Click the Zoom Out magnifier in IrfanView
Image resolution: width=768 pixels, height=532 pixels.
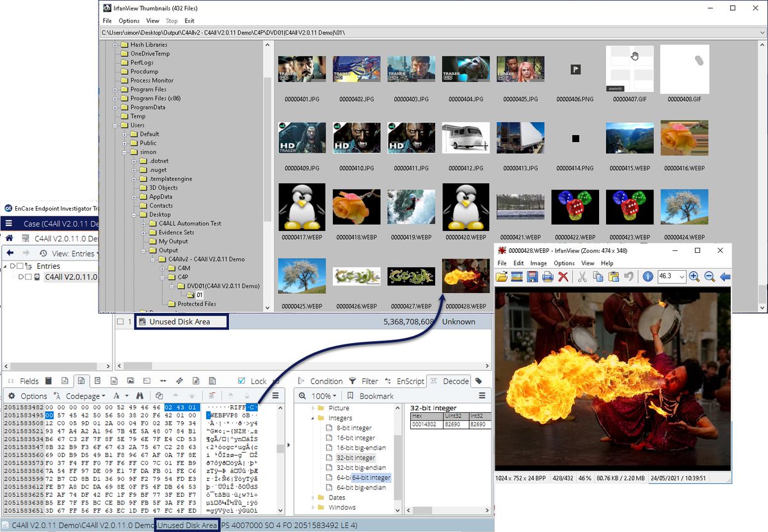709,277
